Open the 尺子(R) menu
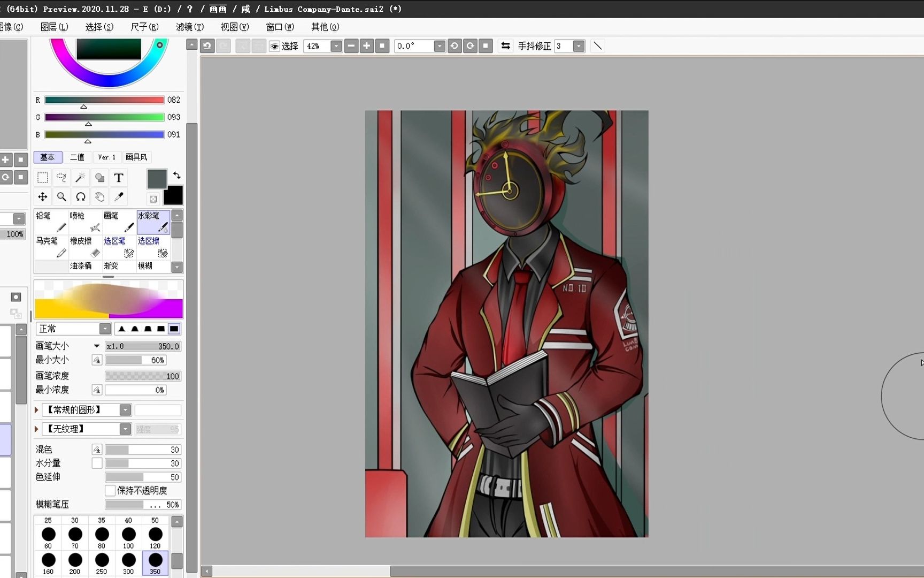 (x=144, y=27)
